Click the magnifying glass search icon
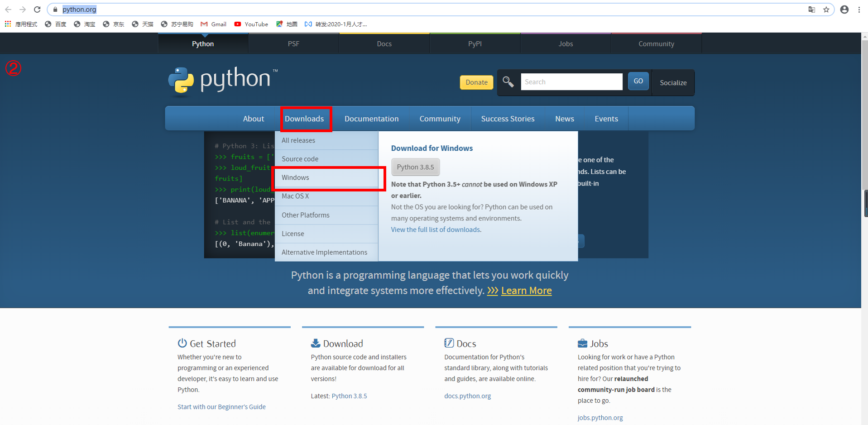The image size is (868, 425). 508,82
